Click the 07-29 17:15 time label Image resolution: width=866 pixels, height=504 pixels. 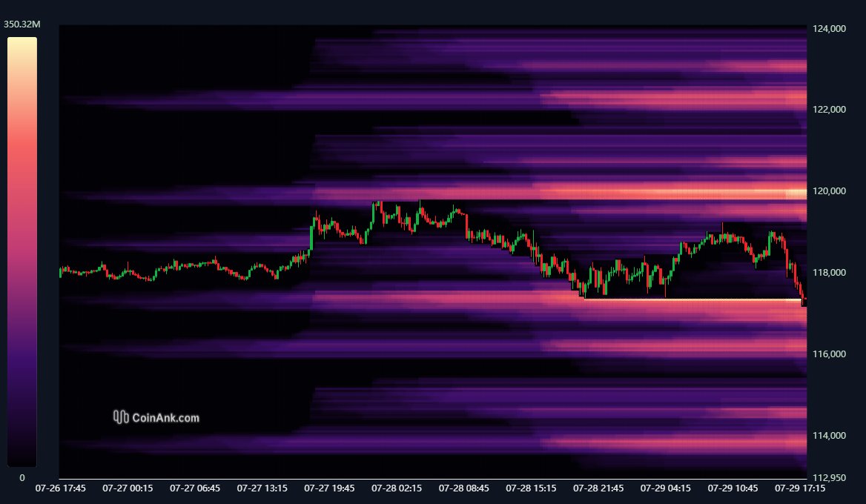tap(800, 488)
